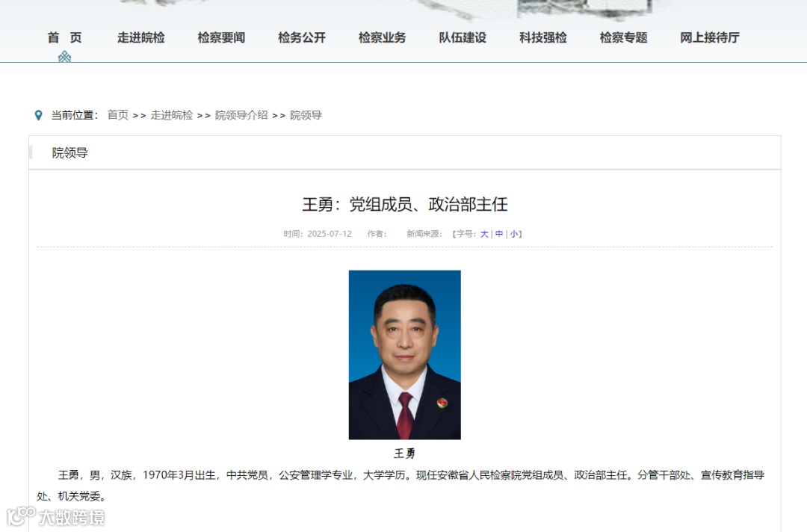The height and width of the screenshot is (532, 807).
Task: Open the 检察业务 menu item
Action: [382, 37]
